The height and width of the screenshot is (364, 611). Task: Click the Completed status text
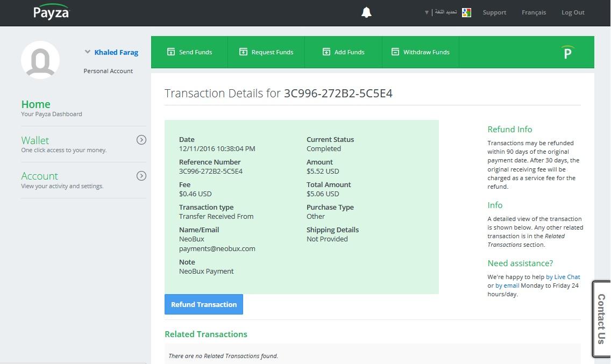324,148
